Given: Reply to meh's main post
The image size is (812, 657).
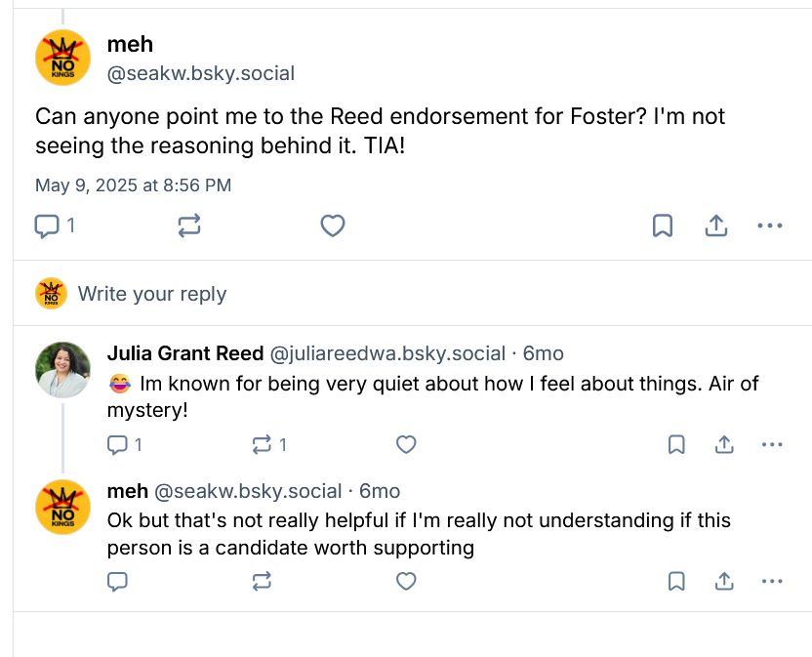Looking at the screenshot, I should click(x=47, y=226).
